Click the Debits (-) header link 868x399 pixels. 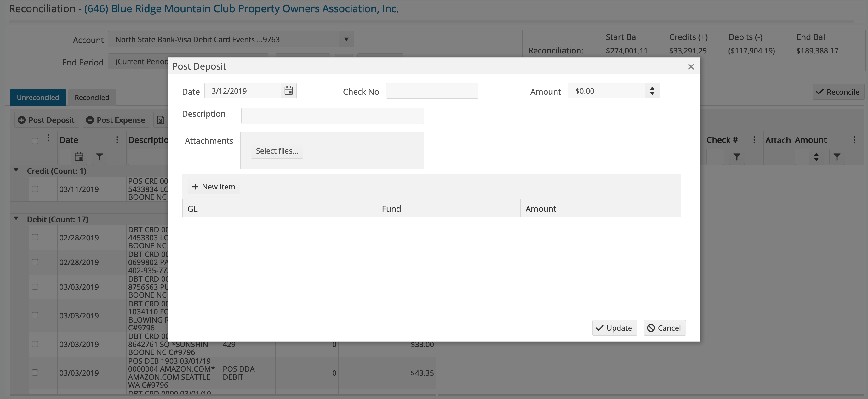745,37
